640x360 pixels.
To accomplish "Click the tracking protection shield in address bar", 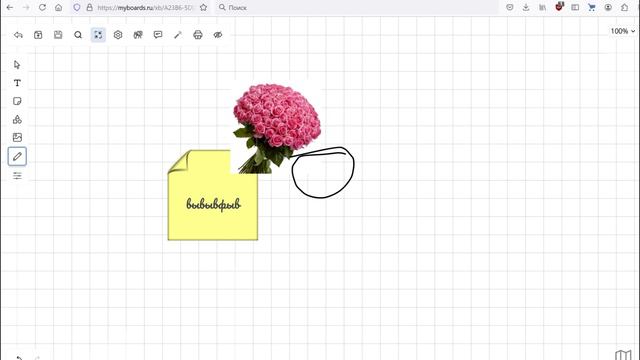I will pyautogui.click(x=77, y=7).
